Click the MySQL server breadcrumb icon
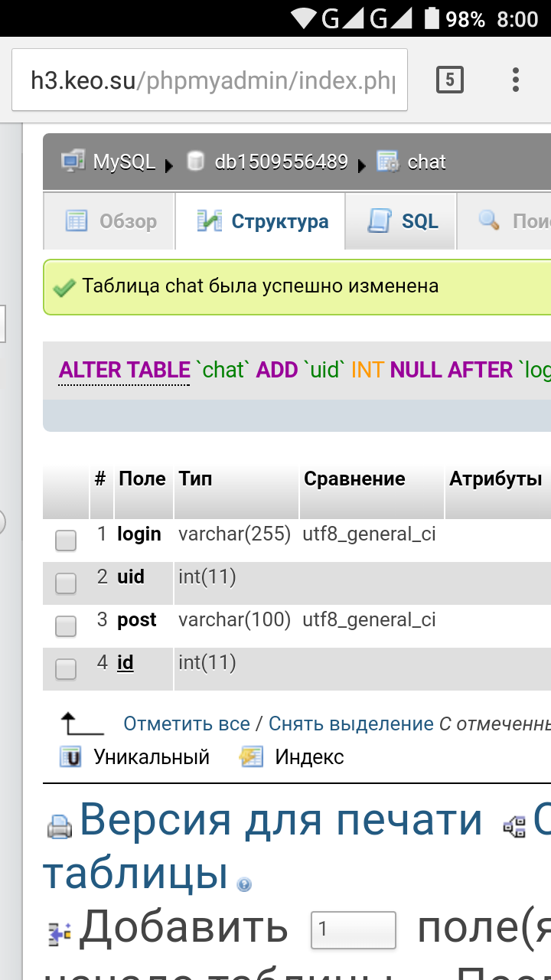Viewport: 551px width, 980px height. (73, 162)
